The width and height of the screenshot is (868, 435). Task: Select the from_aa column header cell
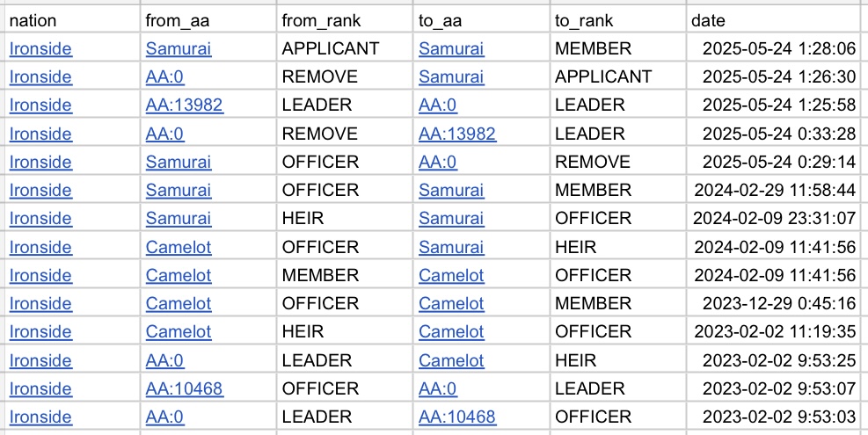pyautogui.click(x=208, y=20)
